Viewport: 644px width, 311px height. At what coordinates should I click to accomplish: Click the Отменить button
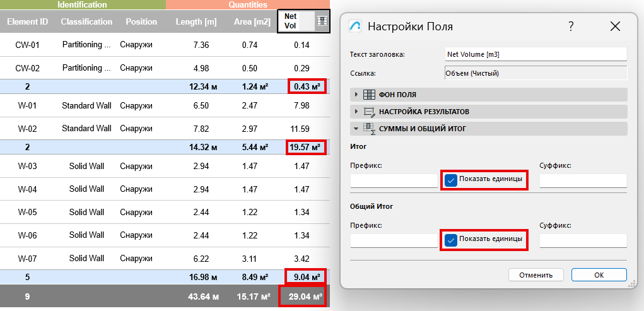point(536,275)
